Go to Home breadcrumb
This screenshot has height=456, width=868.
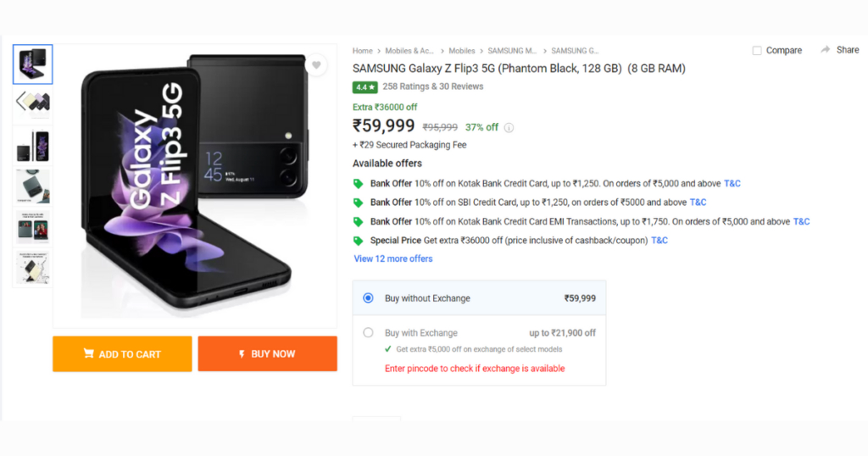pyautogui.click(x=363, y=51)
